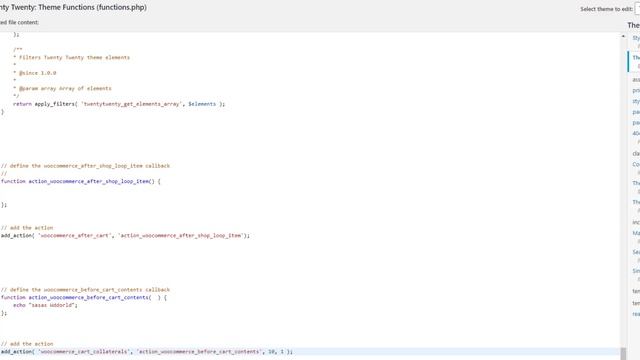Open the Select theme to edit dropdown
The height and width of the screenshot is (360, 640).
637,9
